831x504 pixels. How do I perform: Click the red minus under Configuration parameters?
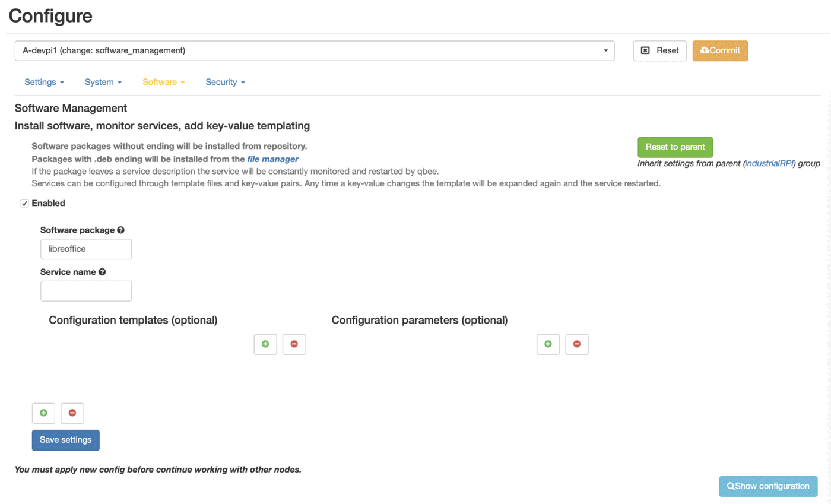coord(576,344)
